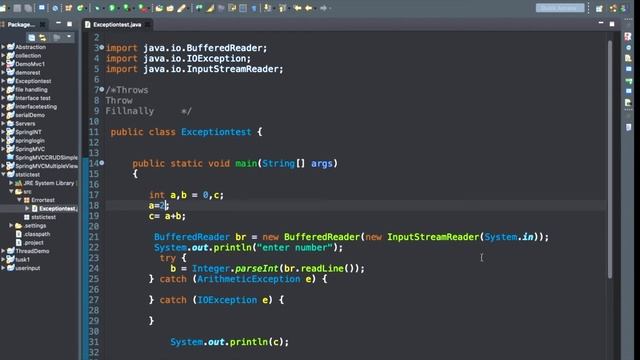Open the dropdown arrow beside the Debug icon
Screen dimensions: 640x360
(x=103, y=8)
